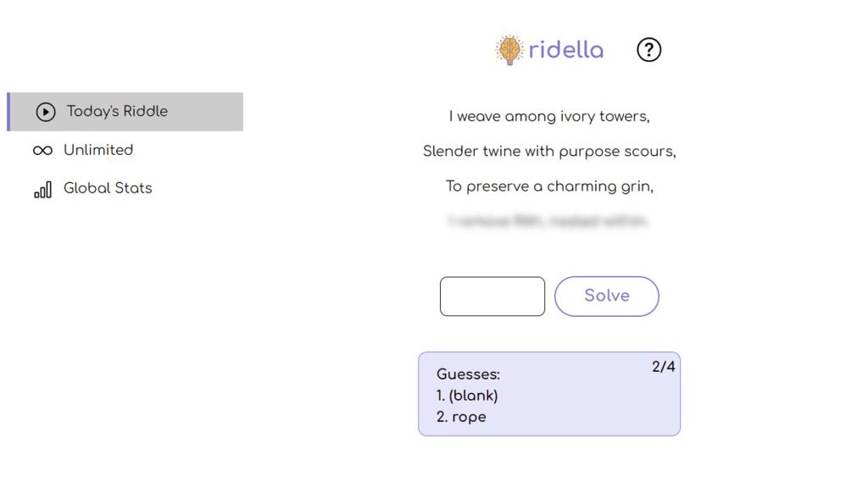Click the bar chart icon for stats
The height and width of the screenshot is (488, 868).
(x=42, y=189)
